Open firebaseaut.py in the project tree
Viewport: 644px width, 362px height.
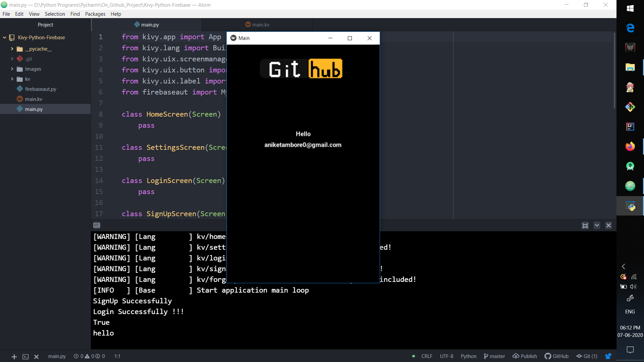[x=40, y=89]
